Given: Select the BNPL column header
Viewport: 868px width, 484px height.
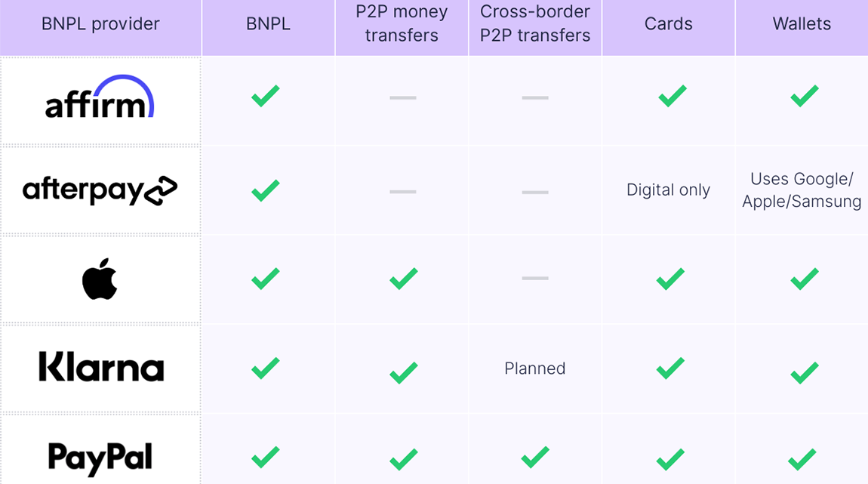Looking at the screenshot, I should (x=268, y=24).
